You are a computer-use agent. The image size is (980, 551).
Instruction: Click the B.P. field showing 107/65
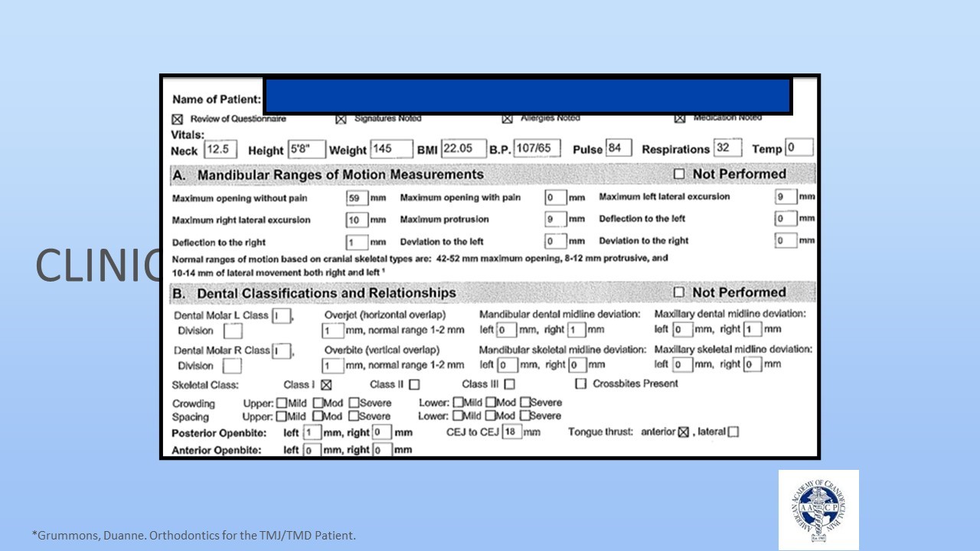(537, 148)
